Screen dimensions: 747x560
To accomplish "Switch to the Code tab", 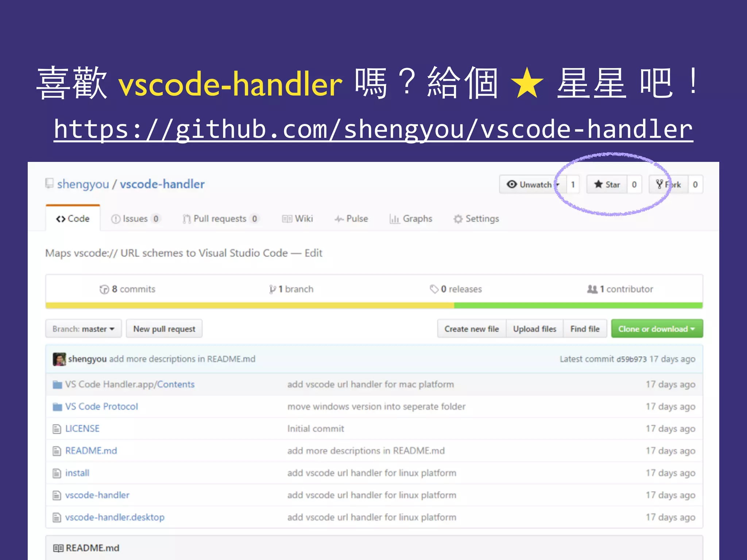I will point(73,218).
